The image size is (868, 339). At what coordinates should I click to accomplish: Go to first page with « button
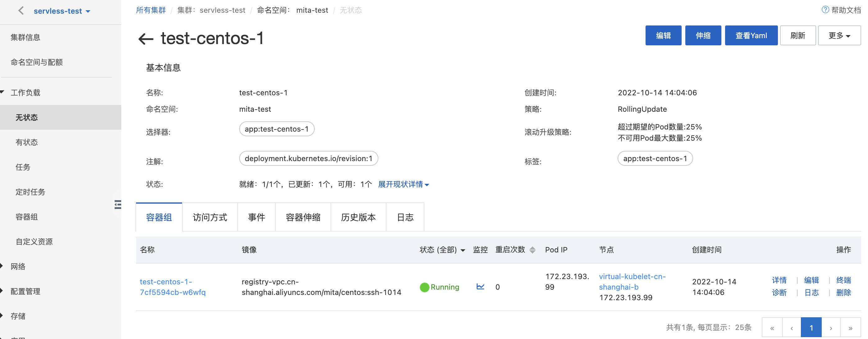coord(772,328)
